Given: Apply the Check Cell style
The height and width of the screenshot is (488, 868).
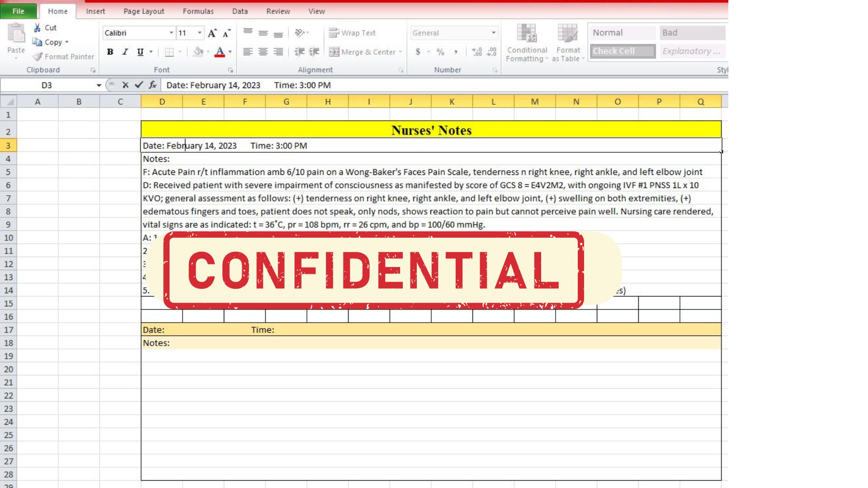Looking at the screenshot, I should pyautogui.click(x=623, y=51).
